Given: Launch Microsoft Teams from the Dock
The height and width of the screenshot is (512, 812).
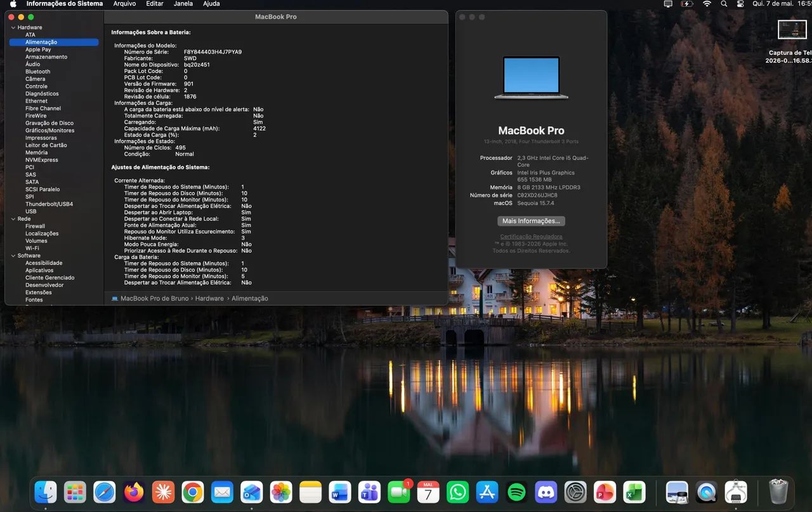Looking at the screenshot, I should (x=369, y=492).
